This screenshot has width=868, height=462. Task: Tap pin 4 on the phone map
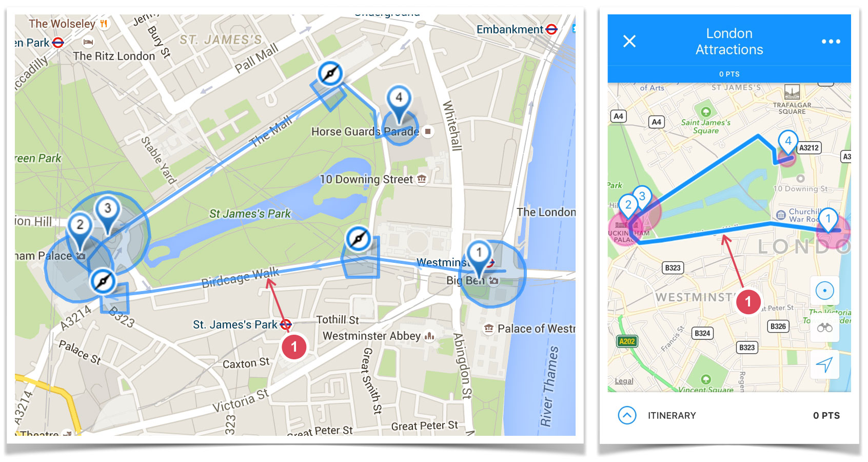click(x=788, y=144)
